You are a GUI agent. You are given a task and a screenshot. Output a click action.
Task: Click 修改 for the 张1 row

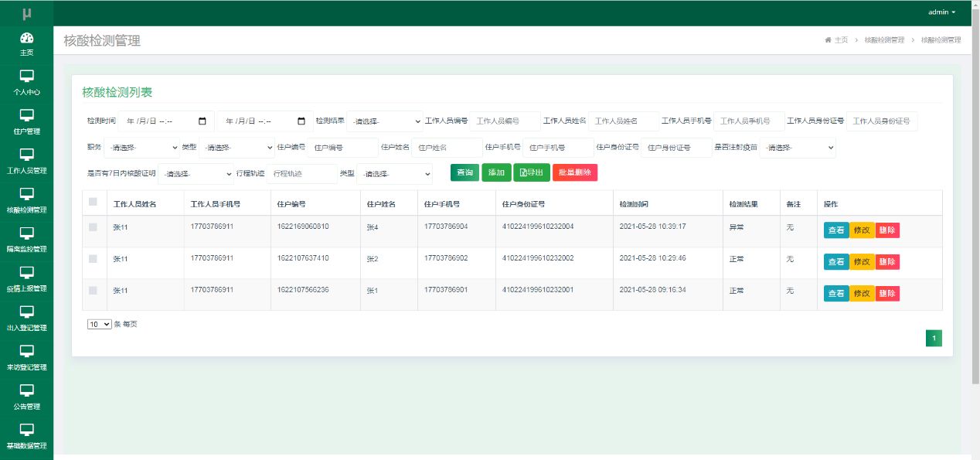click(x=862, y=294)
